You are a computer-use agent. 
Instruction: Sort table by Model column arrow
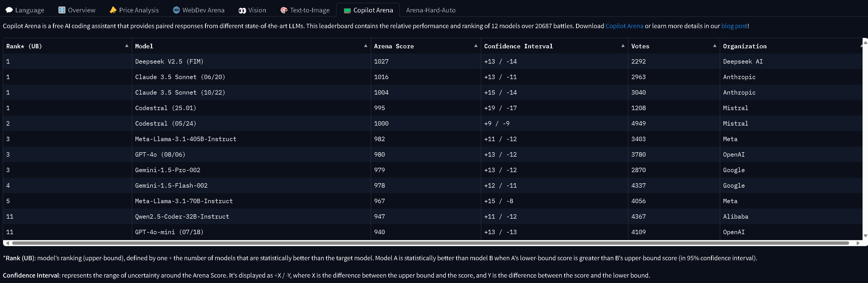(x=366, y=46)
